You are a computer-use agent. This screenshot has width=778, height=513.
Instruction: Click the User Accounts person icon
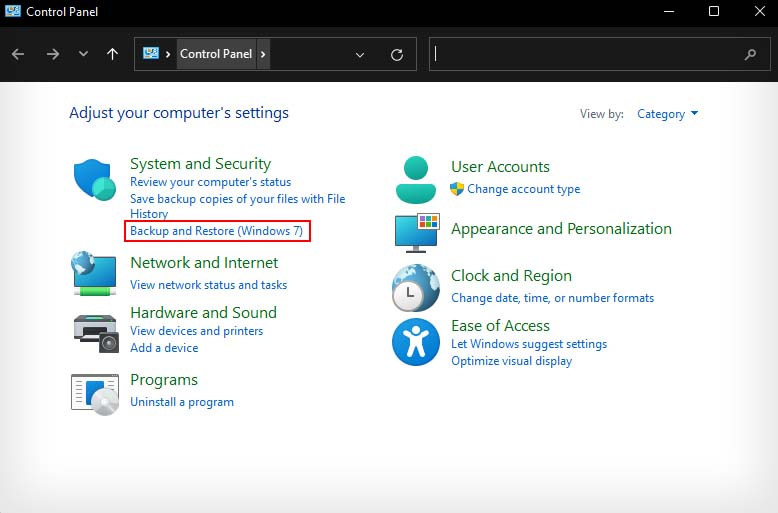point(416,180)
